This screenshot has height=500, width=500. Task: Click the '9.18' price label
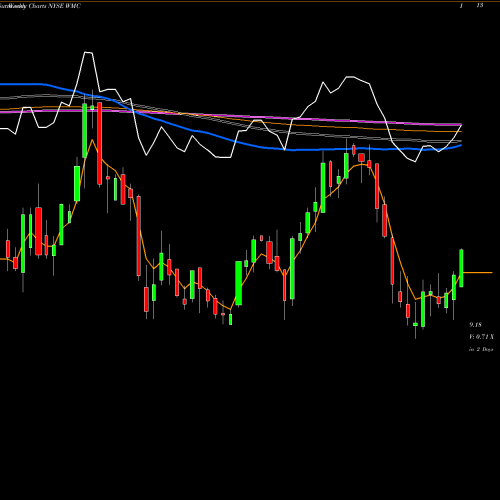click(476, 325)
